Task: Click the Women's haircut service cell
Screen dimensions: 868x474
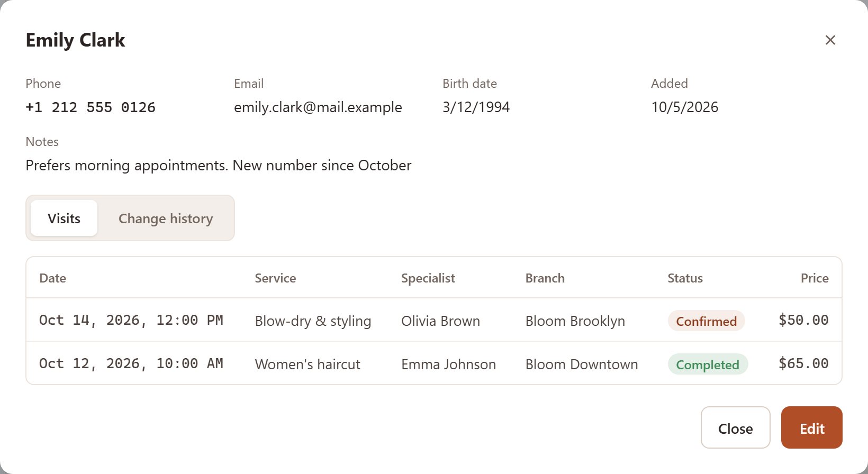Action: (x=307, y=364)
